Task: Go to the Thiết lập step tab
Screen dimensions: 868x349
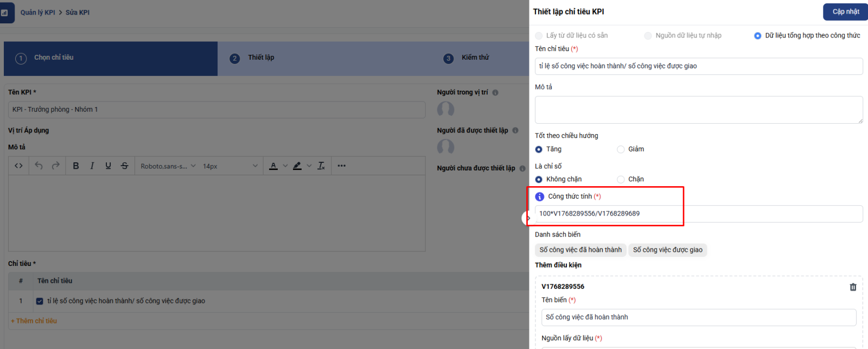Action: point(261,58)
